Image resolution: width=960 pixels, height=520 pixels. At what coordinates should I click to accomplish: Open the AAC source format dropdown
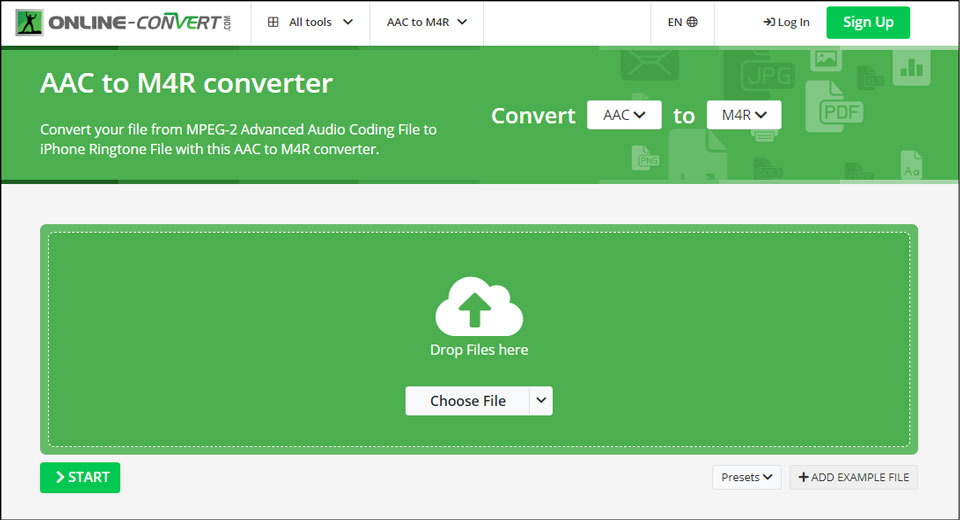pyautogui.click(x=624, y=115)
